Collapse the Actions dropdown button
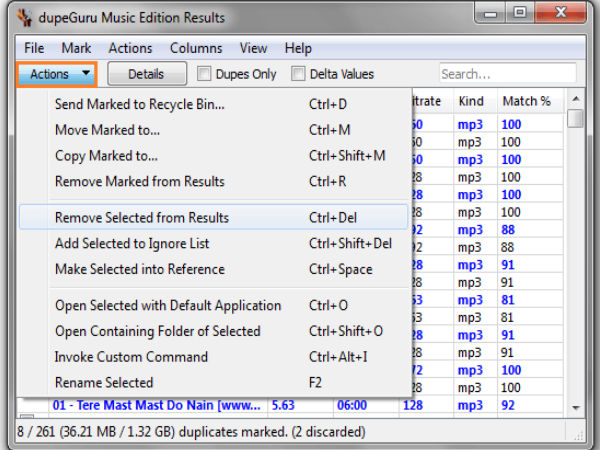 [57, 74]
